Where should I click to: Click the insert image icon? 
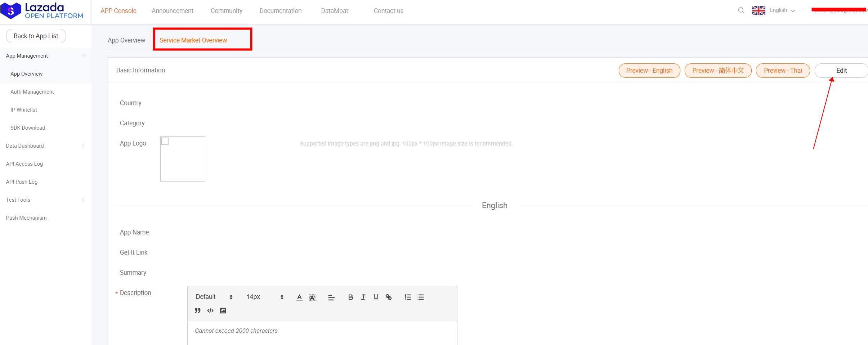(x=223, y=310)
